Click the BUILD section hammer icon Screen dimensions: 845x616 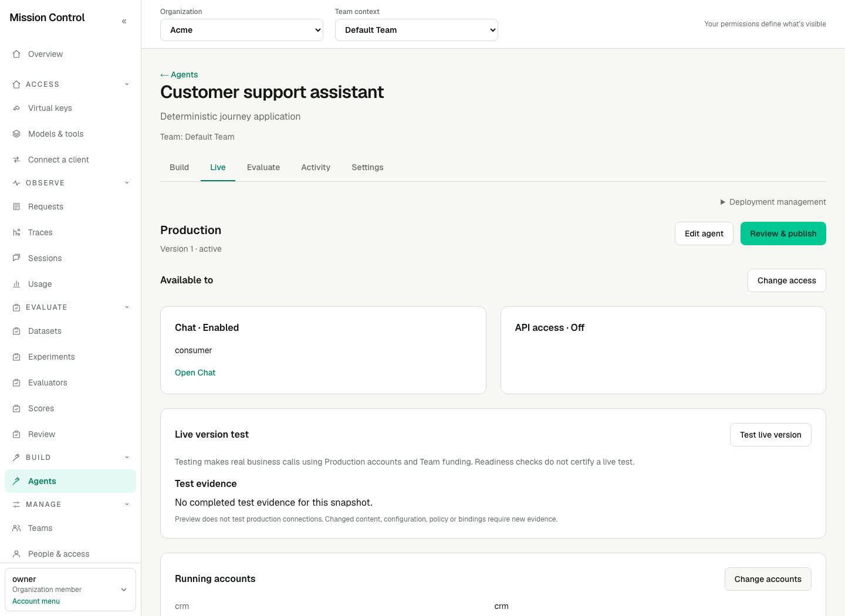pos(16,458)
